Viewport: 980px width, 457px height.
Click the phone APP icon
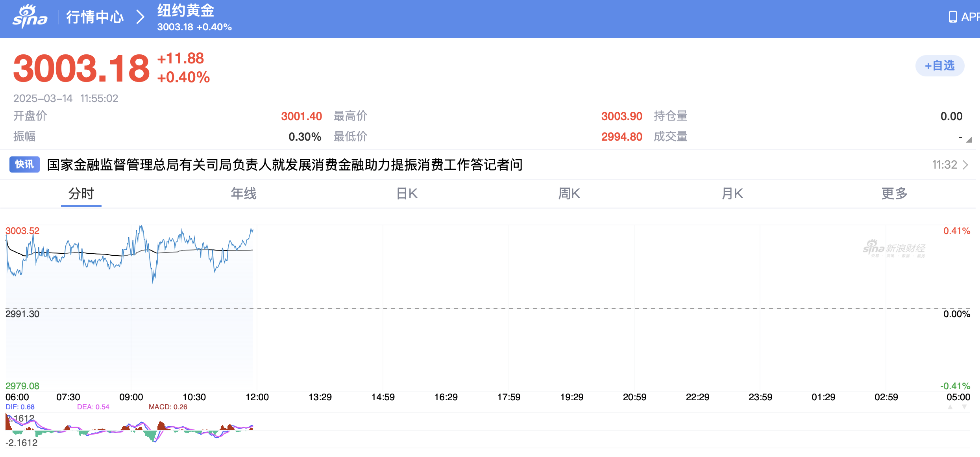click(x=952, y=17)
